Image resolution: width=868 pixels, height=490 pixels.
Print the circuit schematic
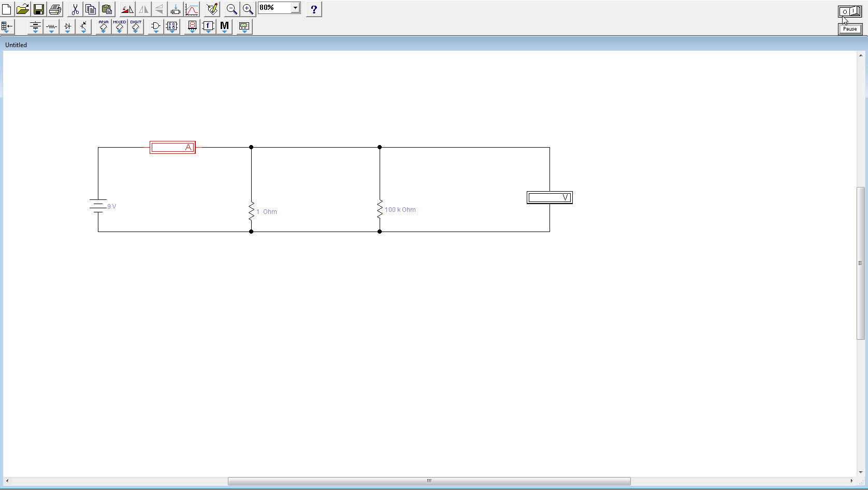click(55, 9)
